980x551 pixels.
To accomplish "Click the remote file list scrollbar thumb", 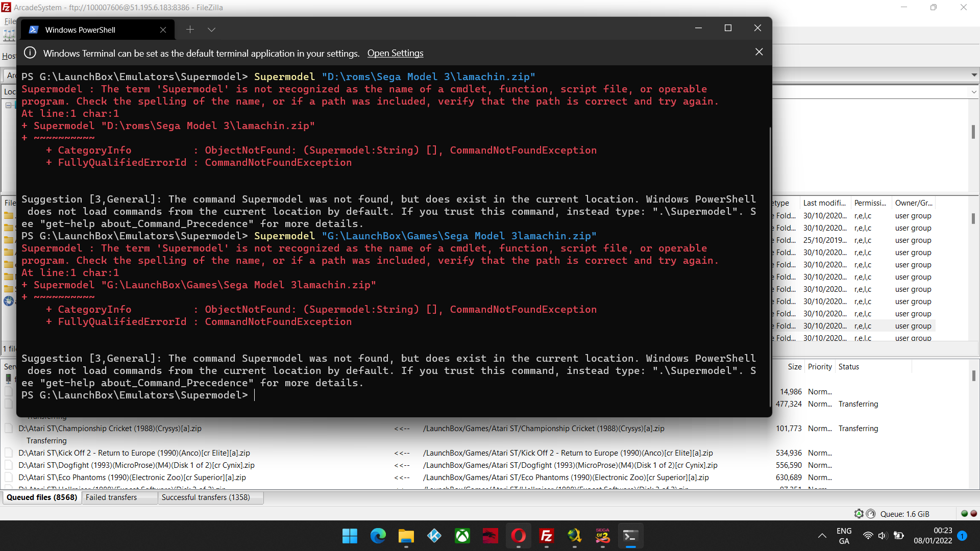I will point(974,218).
